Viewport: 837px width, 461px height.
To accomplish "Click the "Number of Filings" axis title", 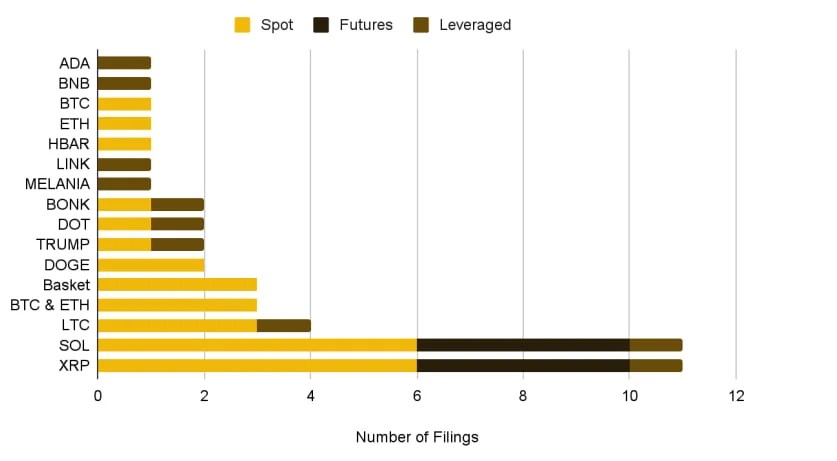I will coord(417,437).
